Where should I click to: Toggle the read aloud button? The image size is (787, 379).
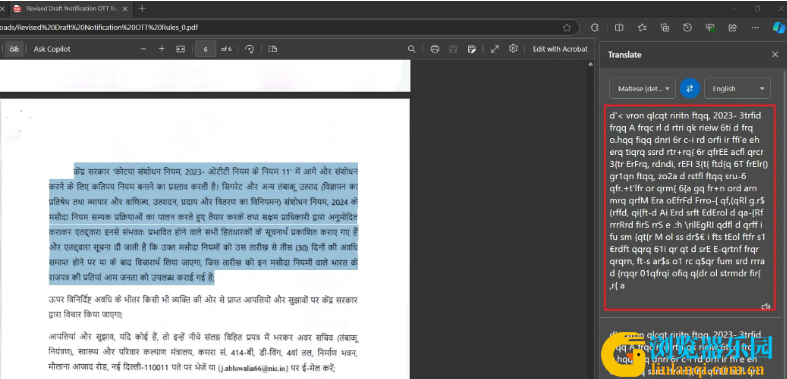point(16,49)
